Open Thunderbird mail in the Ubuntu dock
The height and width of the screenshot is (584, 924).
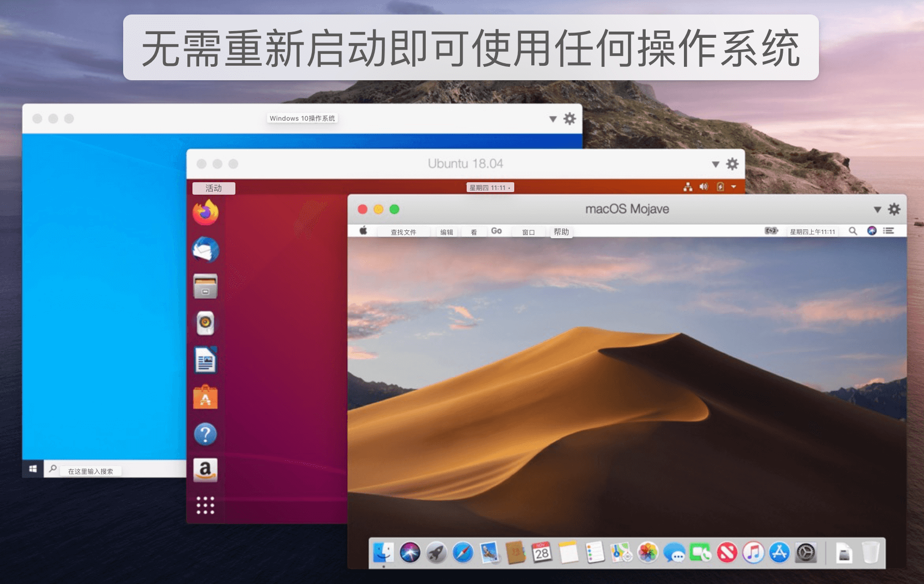pyautogui.click(x=205, y=250)
